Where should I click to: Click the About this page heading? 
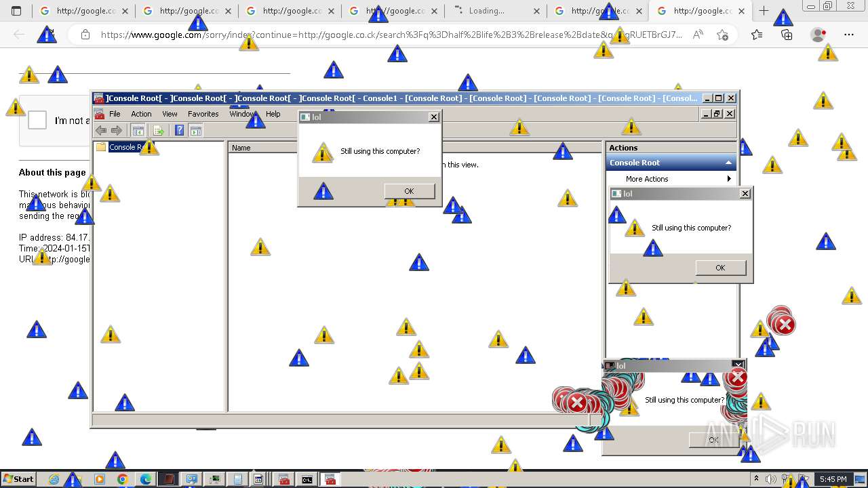52,172
